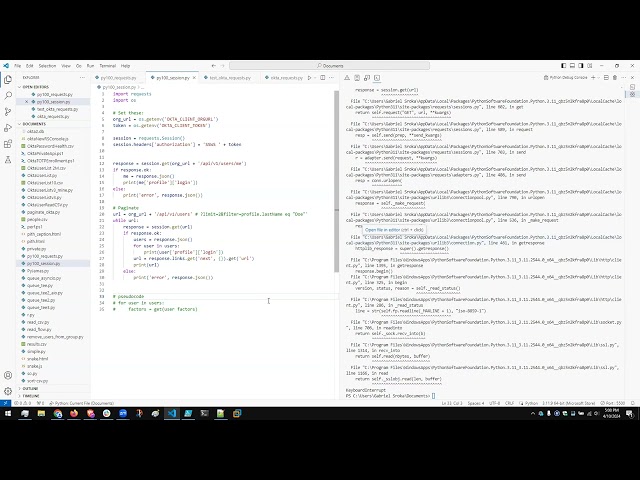The width and height of the screenshot is (640, 480).
Task: Open the Help menu
Action: [125, 66]
